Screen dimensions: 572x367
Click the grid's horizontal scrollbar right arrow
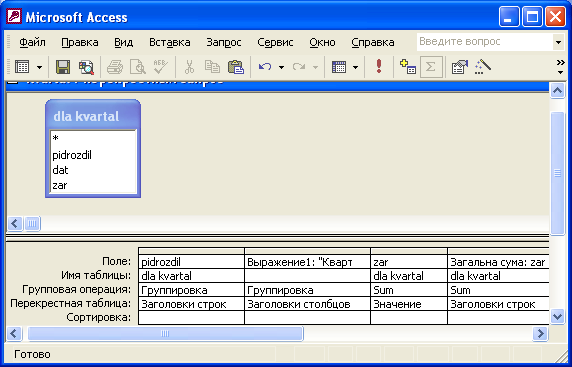coord(540,333)
